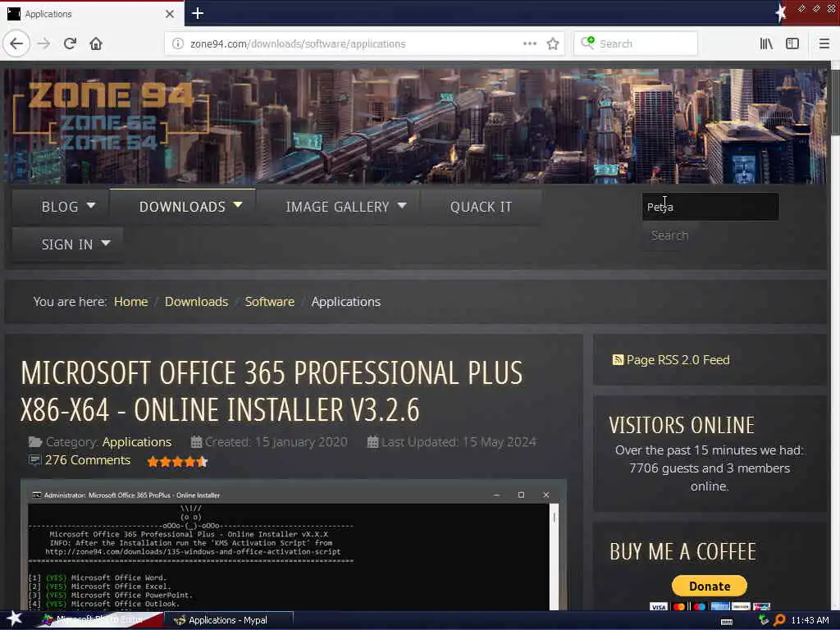Screen dimensions: 840x630
Task: Click the browser Search box
Action: tap(636, 43)
